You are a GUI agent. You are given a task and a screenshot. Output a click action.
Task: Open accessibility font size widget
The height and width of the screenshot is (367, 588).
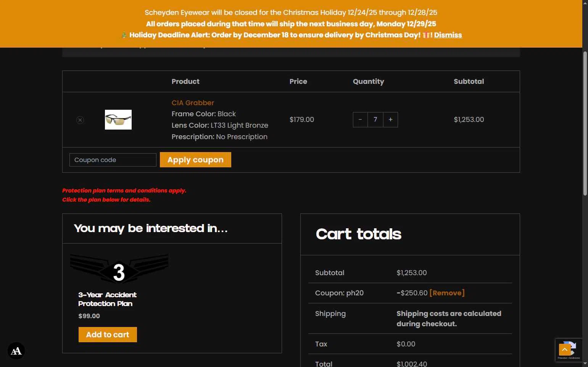[16, 351]
